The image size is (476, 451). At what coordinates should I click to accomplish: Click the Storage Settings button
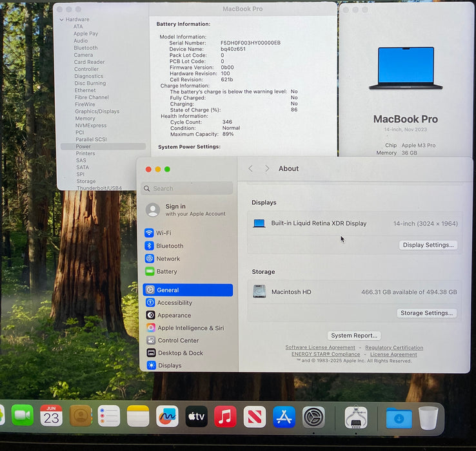(x=426, y=313)
